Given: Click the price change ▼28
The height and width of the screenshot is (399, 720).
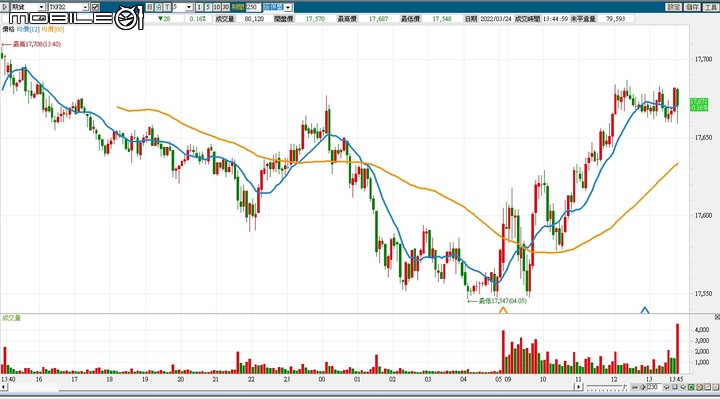Looking at the screenshot, I should click(x=163, y=19).
